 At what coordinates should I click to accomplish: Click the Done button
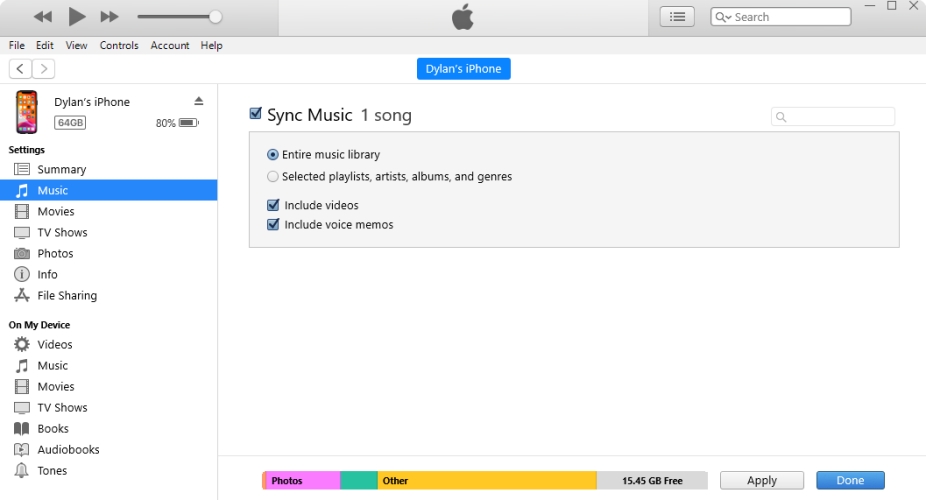coord(850,481)
